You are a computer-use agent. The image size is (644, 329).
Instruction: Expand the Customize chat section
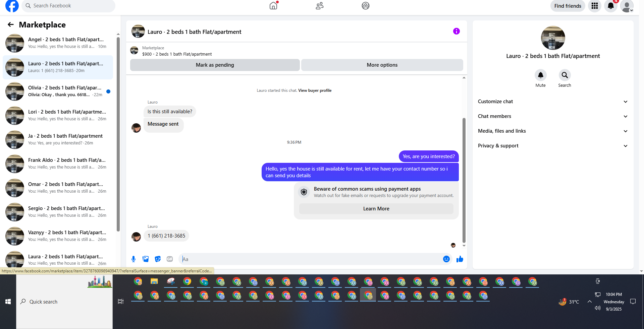[553, 102]
